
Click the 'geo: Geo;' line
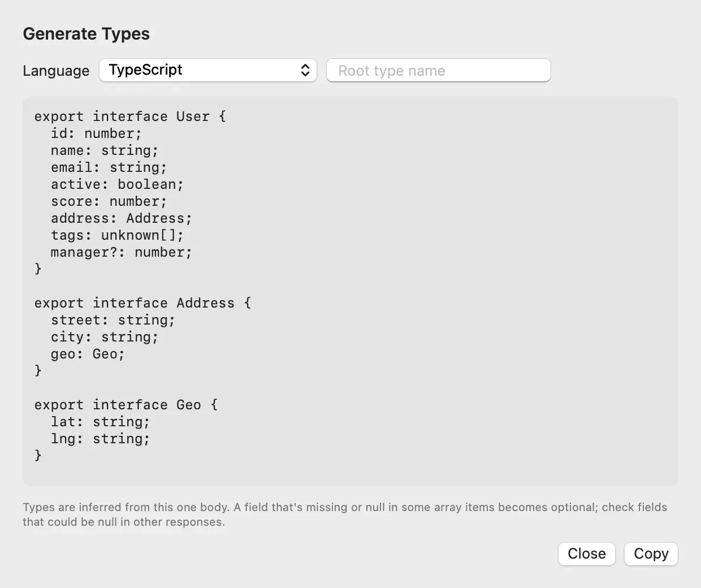coord(88,354)
